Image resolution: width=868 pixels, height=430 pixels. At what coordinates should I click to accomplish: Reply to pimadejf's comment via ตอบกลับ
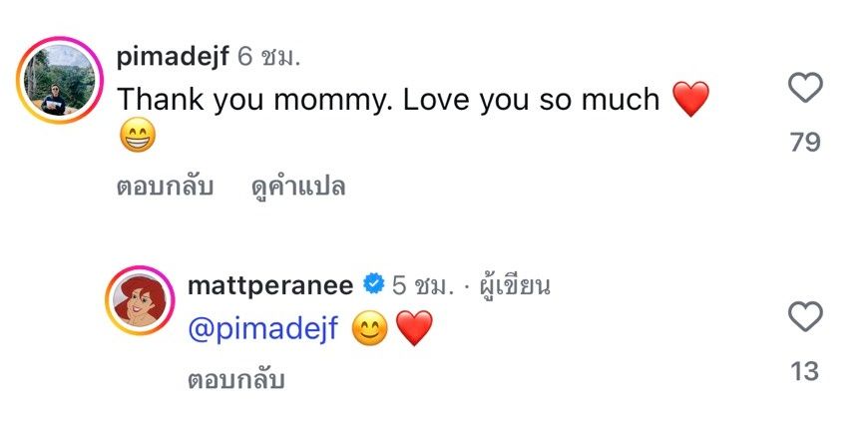click(x=165, y=187)
